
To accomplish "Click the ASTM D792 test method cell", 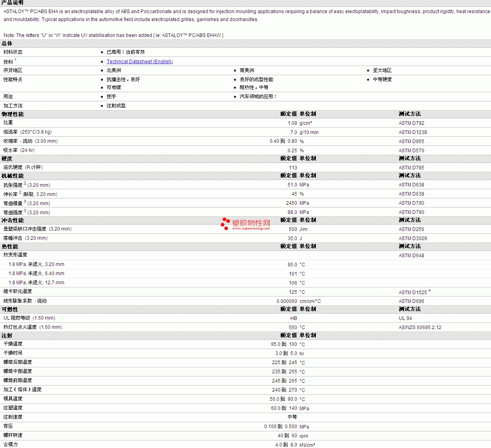I will (x=412, y=123).
